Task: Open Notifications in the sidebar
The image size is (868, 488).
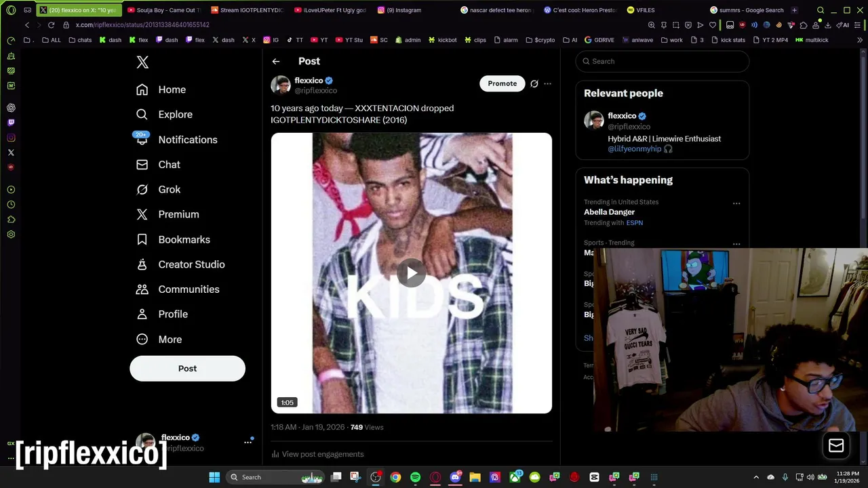Action: coord(176,140)
